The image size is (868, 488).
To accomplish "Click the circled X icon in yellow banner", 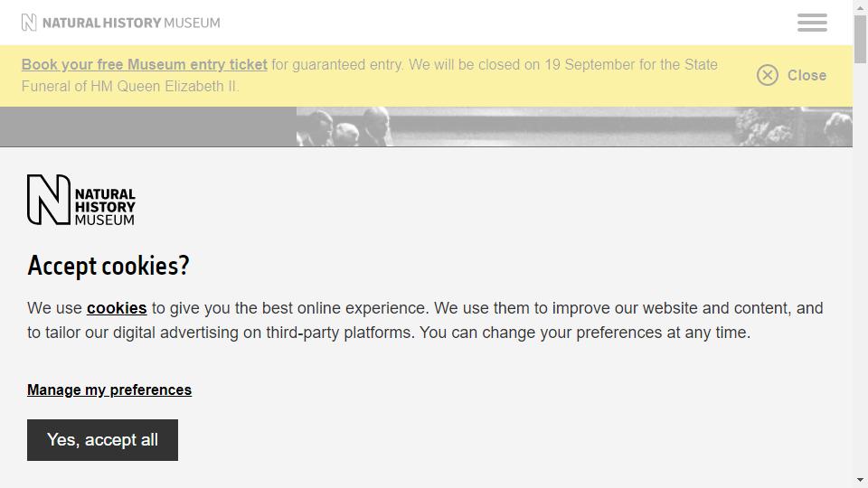I will (x=768, y=75).
